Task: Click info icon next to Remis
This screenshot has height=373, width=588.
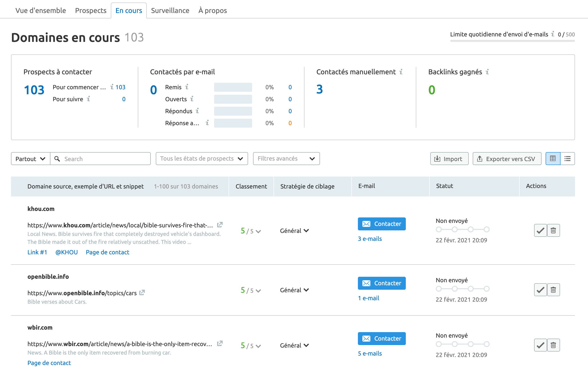Action: click(187, 87)
